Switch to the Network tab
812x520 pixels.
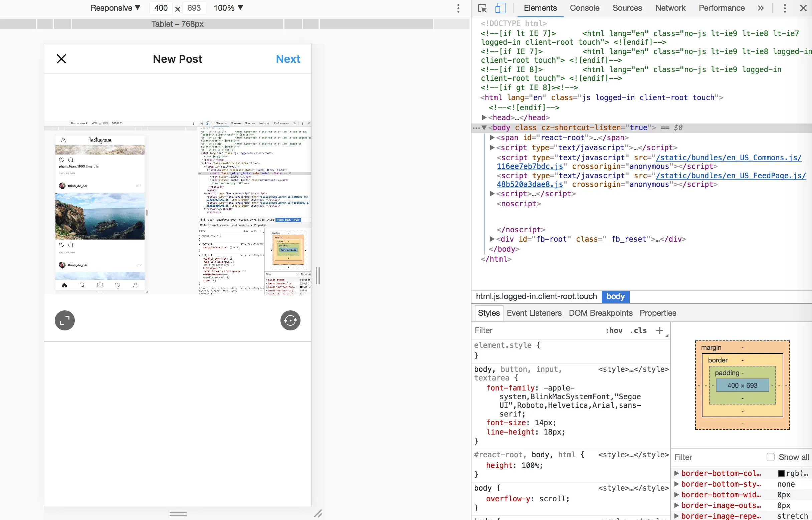[670, 8]
